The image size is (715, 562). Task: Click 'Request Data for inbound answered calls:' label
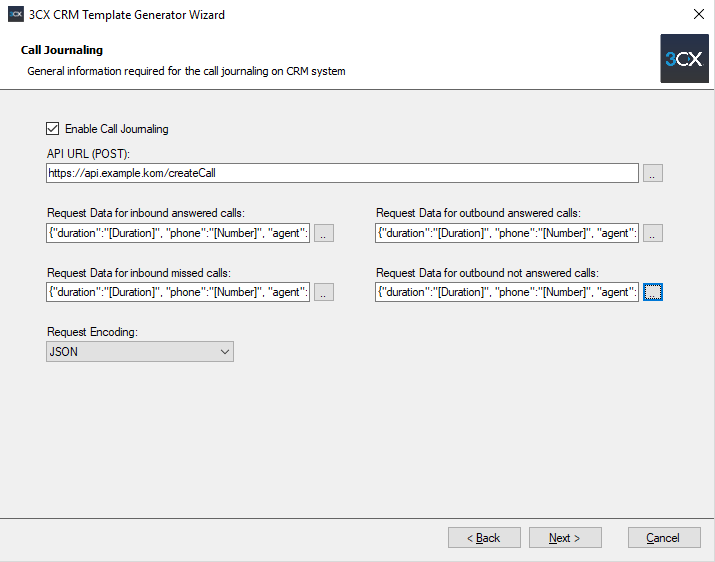(146, 213)
